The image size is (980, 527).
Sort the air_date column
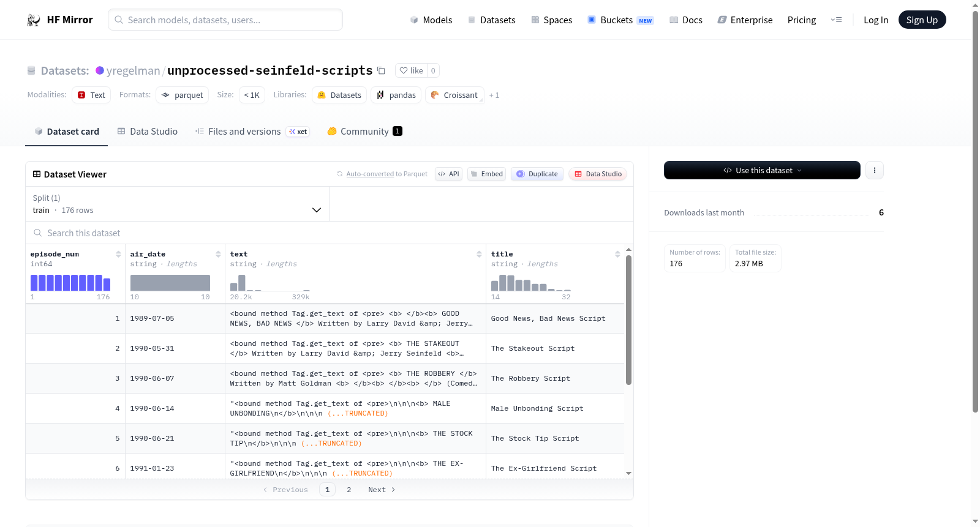[x=218, y=254]
